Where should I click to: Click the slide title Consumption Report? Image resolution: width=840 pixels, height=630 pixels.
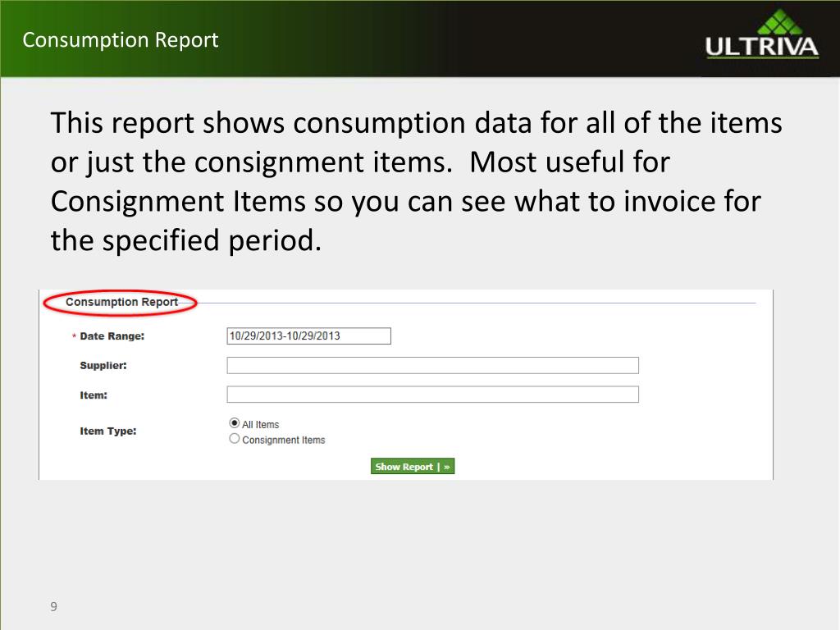(121, 40)
